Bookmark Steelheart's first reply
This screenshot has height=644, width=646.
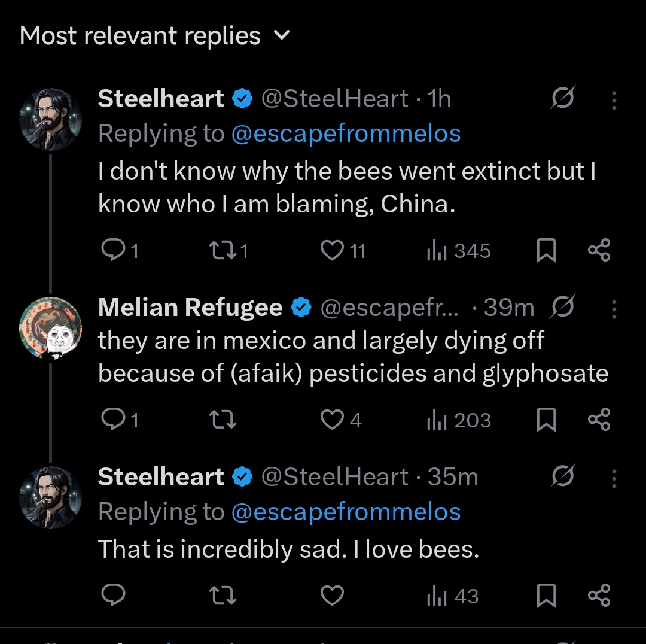[546, 250]
